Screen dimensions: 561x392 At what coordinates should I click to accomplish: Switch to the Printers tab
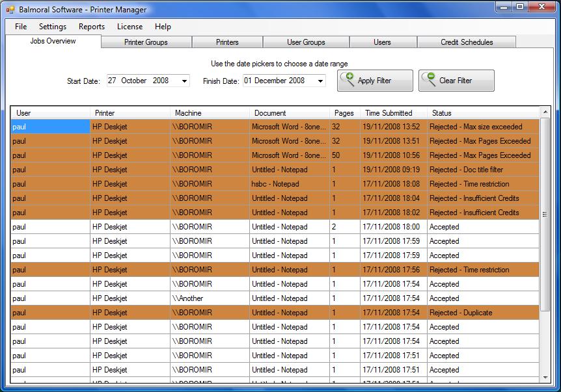tap(227, 42)
